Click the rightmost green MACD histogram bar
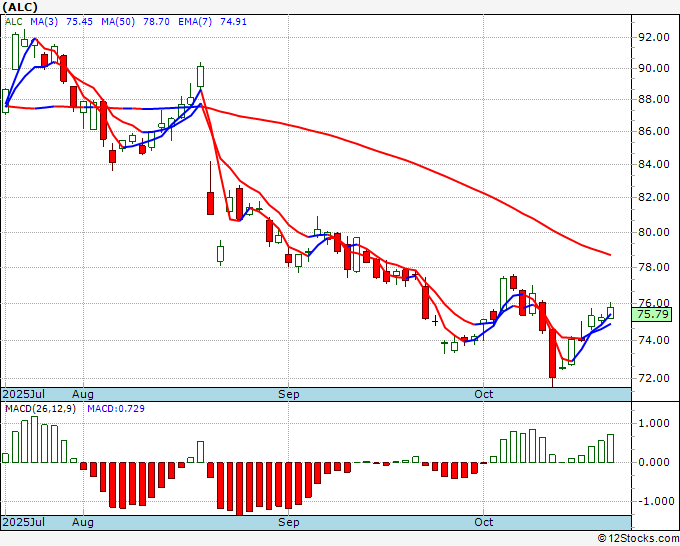The width and height of the screenshot is (680, 546). point(611,448)
